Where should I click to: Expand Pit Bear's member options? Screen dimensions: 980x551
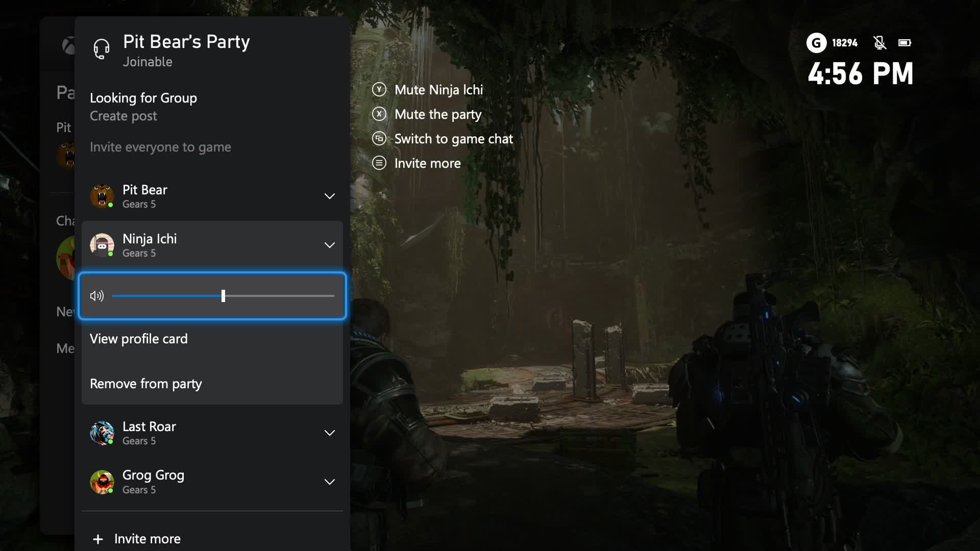[x=329, y=196]
